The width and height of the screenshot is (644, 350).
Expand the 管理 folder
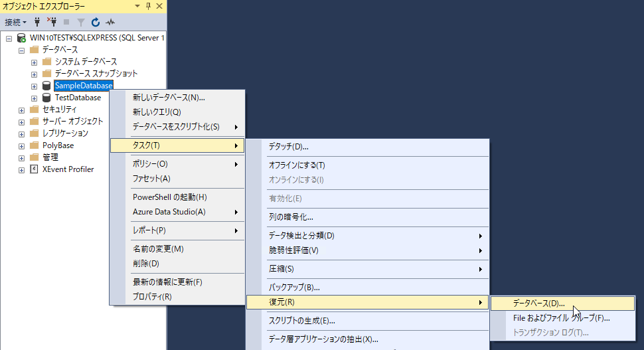21,158
